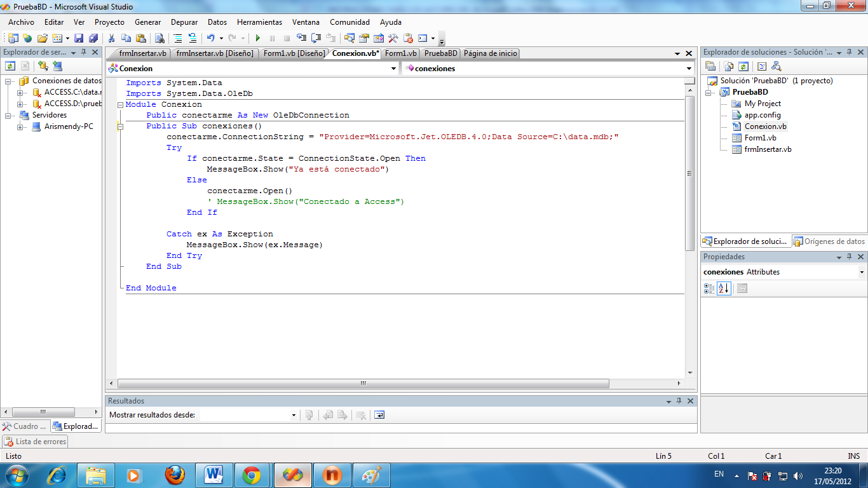Switch to the frmInsertar.vb [Diseño] tab
This screenshot has height=488, width=868.
click(x=215, y=53)
